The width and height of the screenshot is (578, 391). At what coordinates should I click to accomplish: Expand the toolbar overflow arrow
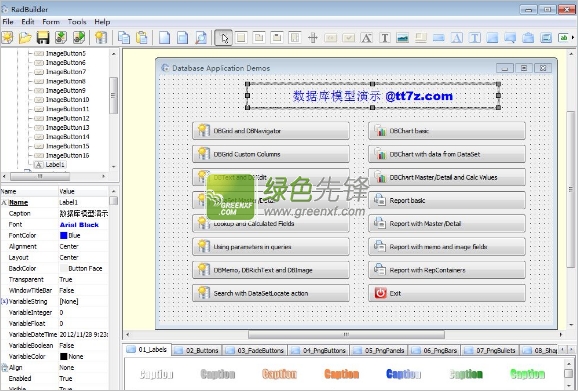(572, 38)
